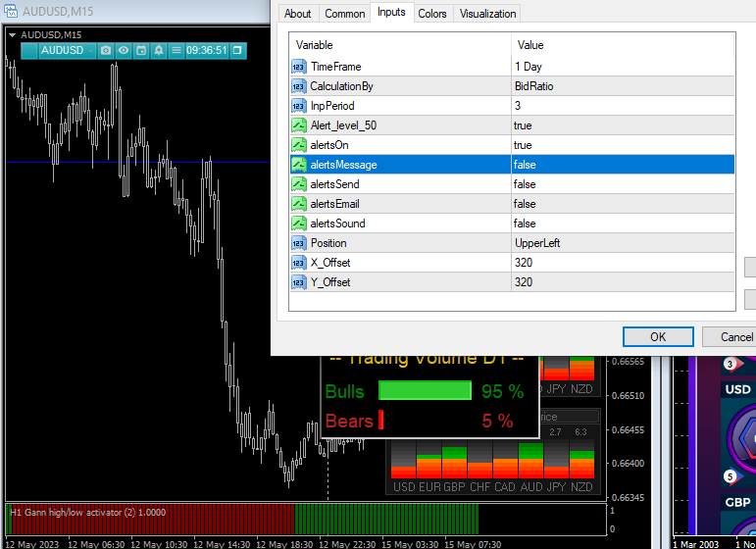Confirm settings with the OK button
Viewport: 756px width, 549px height.
658,337
